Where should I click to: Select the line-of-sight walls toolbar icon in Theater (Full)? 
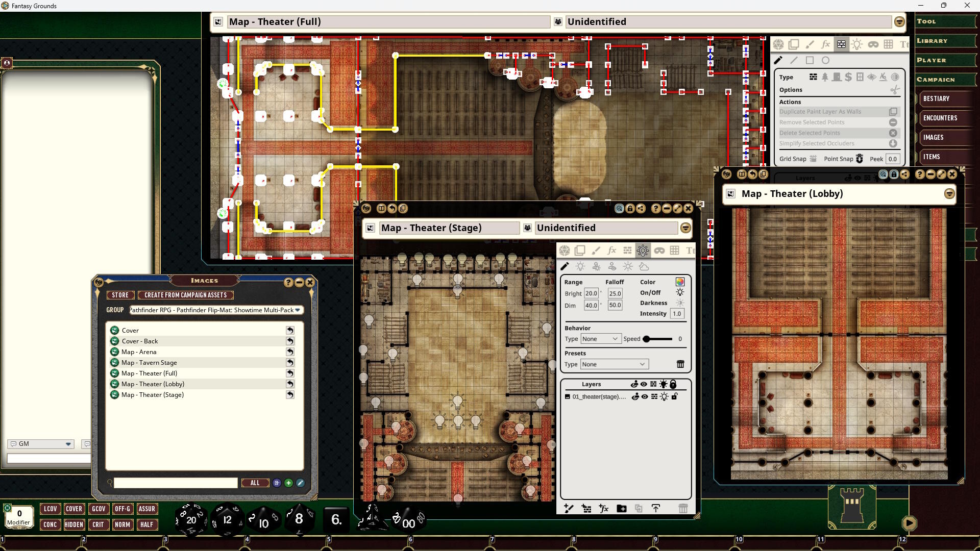(841, 44)
